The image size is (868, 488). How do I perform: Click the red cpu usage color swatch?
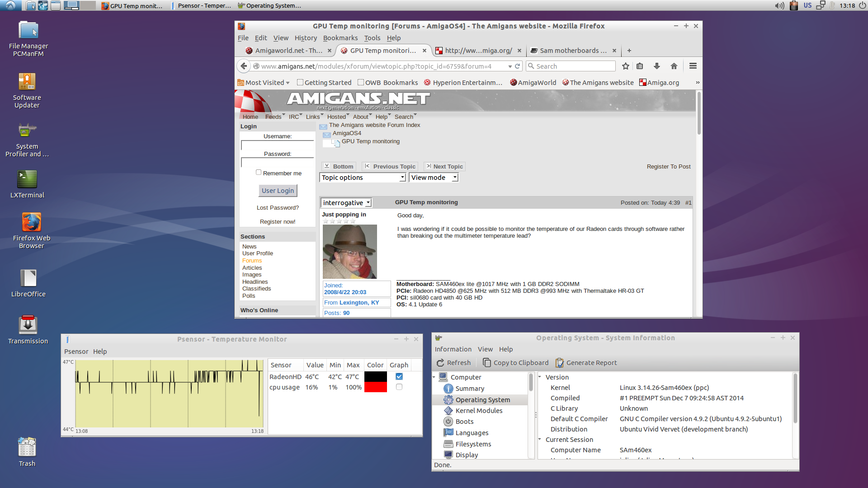click(375, 387)
